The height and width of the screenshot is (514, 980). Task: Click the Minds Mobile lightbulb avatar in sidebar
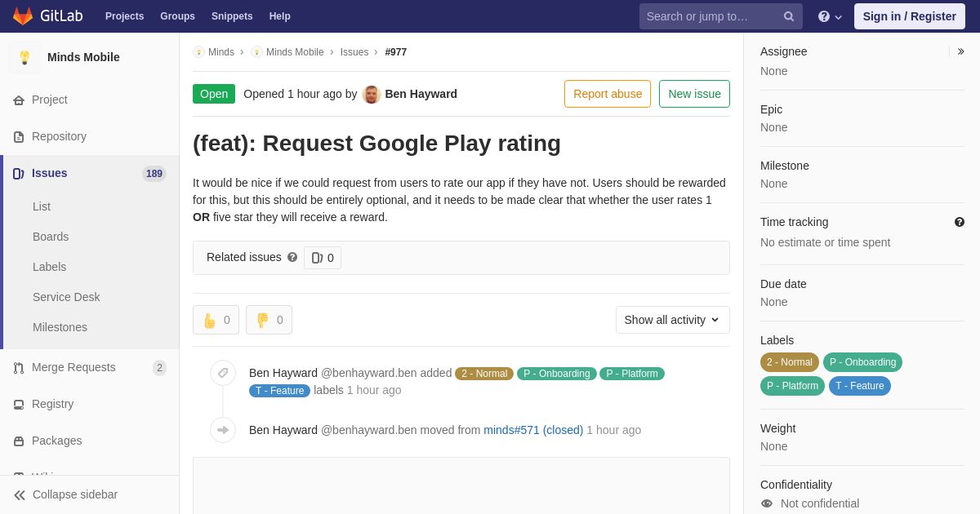coord(24,57)
